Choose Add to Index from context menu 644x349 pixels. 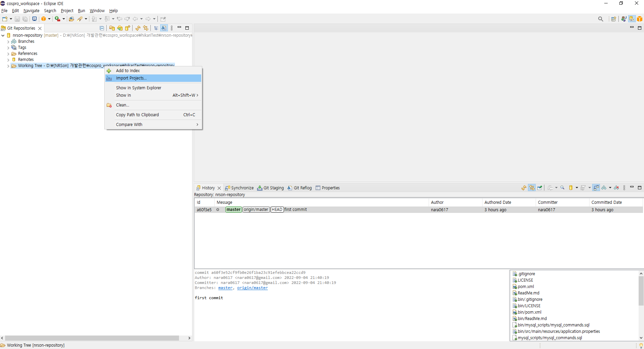pyautogui.click(x=153, y=71)
